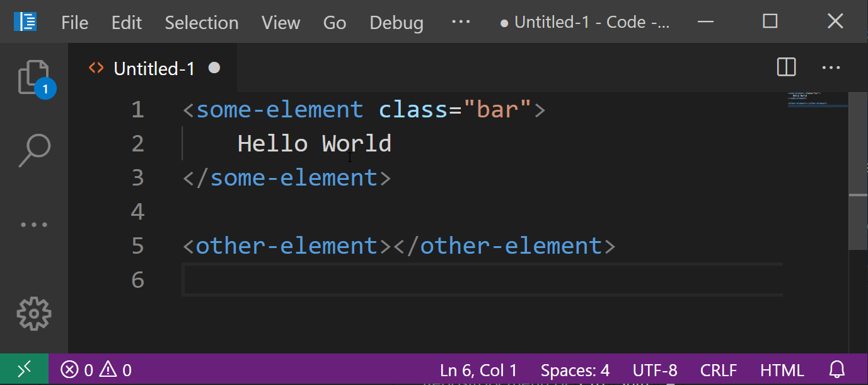This screenshot has width=868, height=385.
Task: Show additional views ellipsis in activity bar
Action: [x=34, y=225]
